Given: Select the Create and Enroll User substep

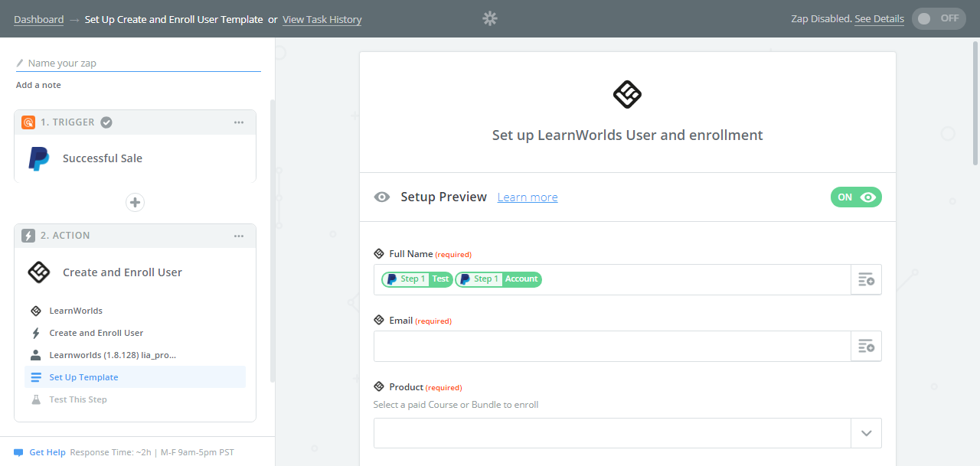Looking at the screenshot, I should 135,333.
